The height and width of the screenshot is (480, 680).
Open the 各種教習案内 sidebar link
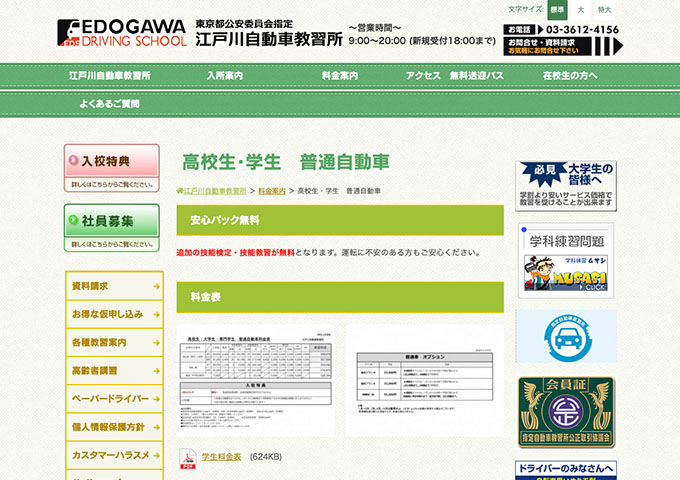tap(114, 343)
